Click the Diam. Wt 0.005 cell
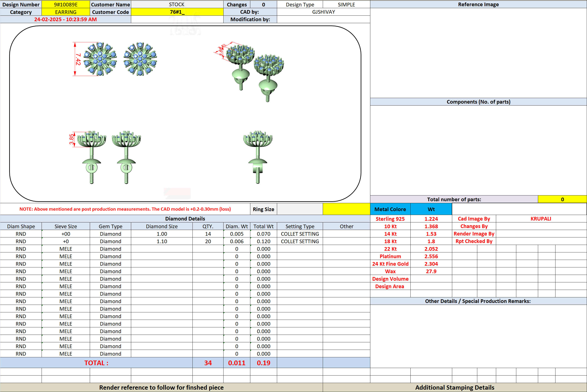 [237, 234]
